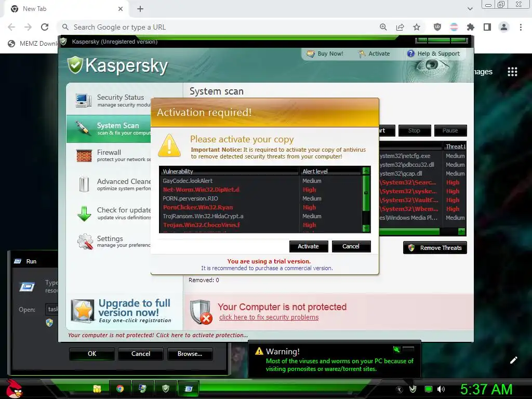Viewport: 532px width, 399px height.
Task: Open a new Chrome tab
Action: (140, 9)
